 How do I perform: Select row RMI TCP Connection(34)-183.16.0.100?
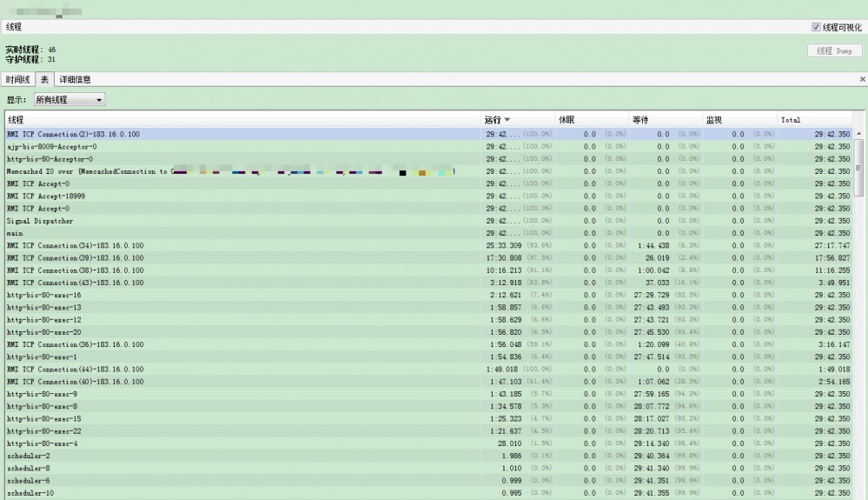(x=429, y=245)
